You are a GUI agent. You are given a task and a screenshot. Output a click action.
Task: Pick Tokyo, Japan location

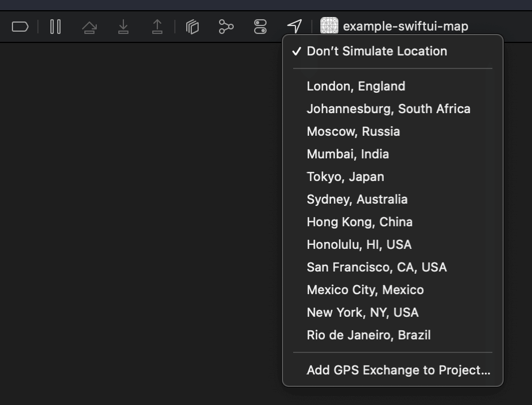tap(345, 177)
